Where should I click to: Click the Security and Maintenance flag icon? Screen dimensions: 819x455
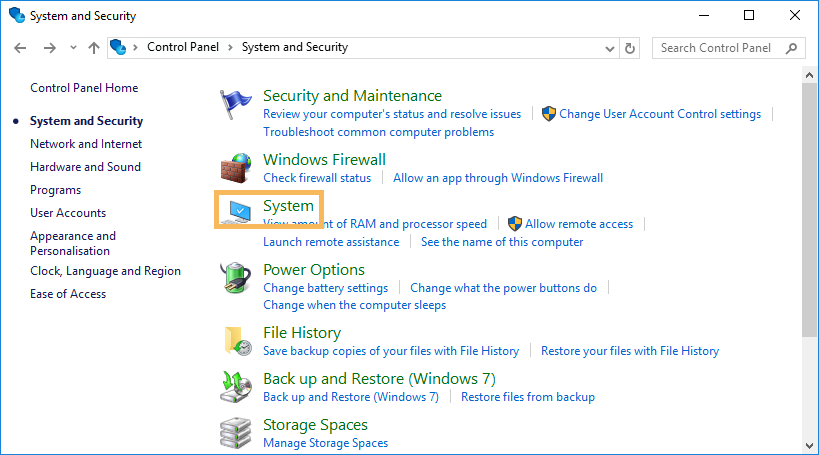(237, 104)
